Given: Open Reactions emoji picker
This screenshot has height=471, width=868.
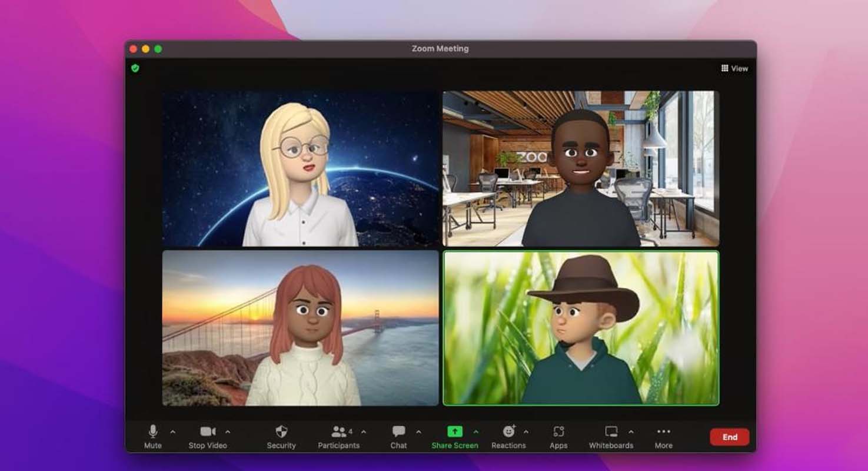Looking at the screenshot, I should [x=508, y=436].
